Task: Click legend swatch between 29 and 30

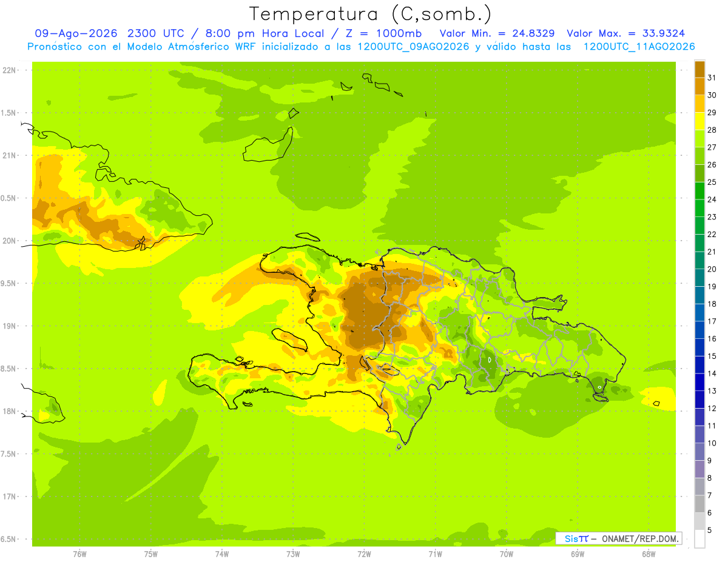Action: tap(699, 104)
